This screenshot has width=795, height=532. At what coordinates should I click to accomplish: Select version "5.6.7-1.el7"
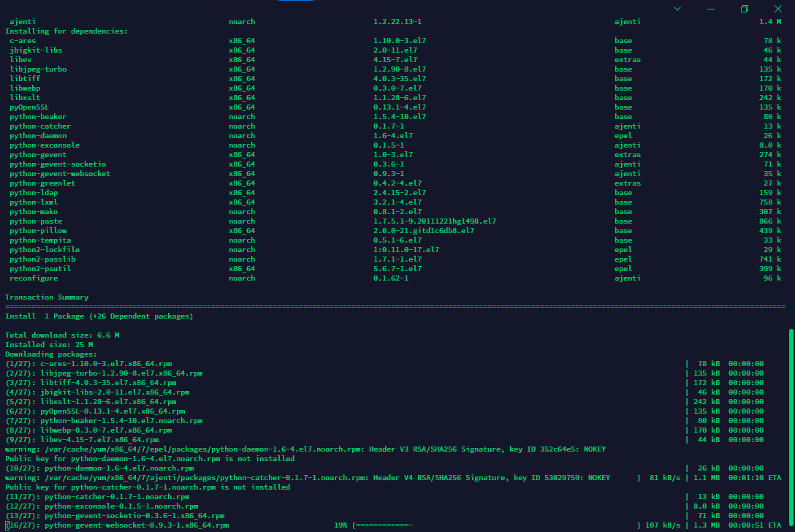click(397, 269)
